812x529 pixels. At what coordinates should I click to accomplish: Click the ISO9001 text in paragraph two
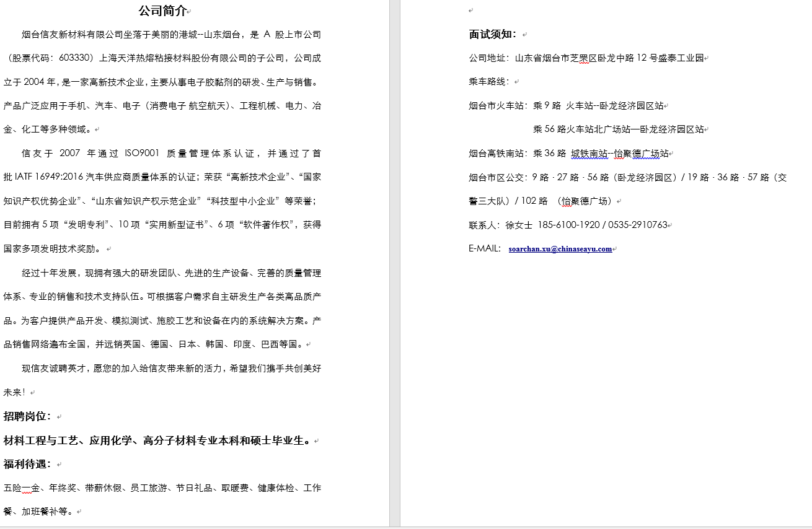pyautogui.click(x=142, y=154)
